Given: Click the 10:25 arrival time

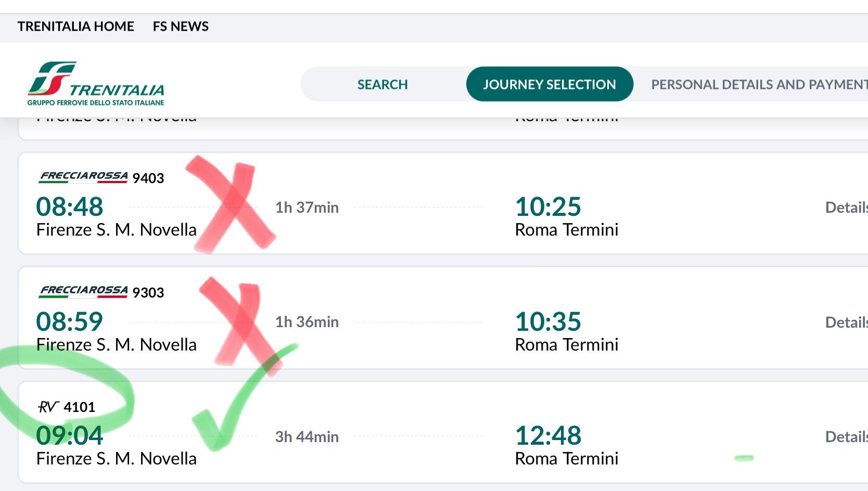Looking at the screenshot, I should click(x=548, y=206).
